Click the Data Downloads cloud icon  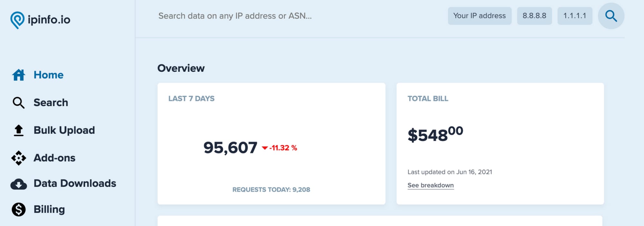click(x=18, y=184)
